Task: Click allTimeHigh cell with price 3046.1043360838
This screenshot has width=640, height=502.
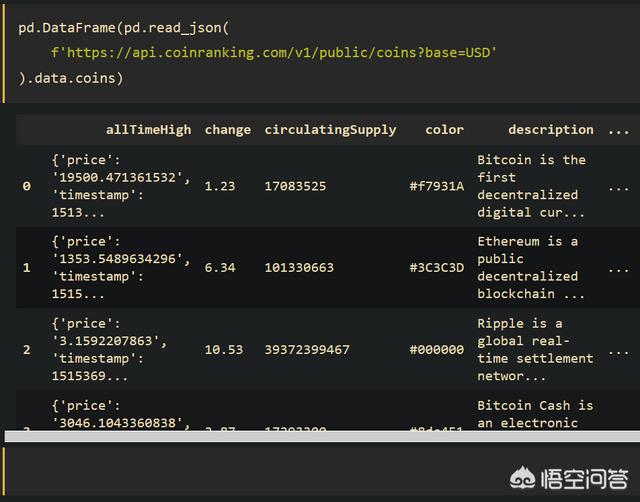Action: click(x=121, y=414)
